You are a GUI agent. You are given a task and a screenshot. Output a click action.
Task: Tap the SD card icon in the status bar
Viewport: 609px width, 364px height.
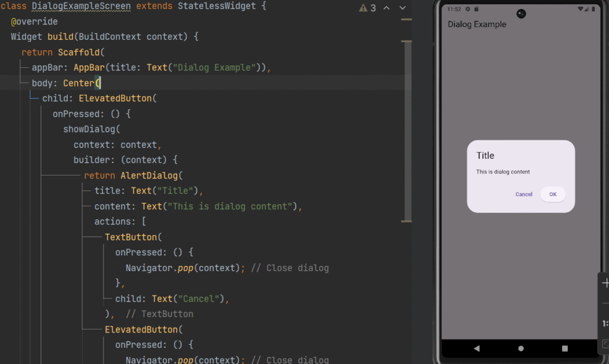click(476, 10)
